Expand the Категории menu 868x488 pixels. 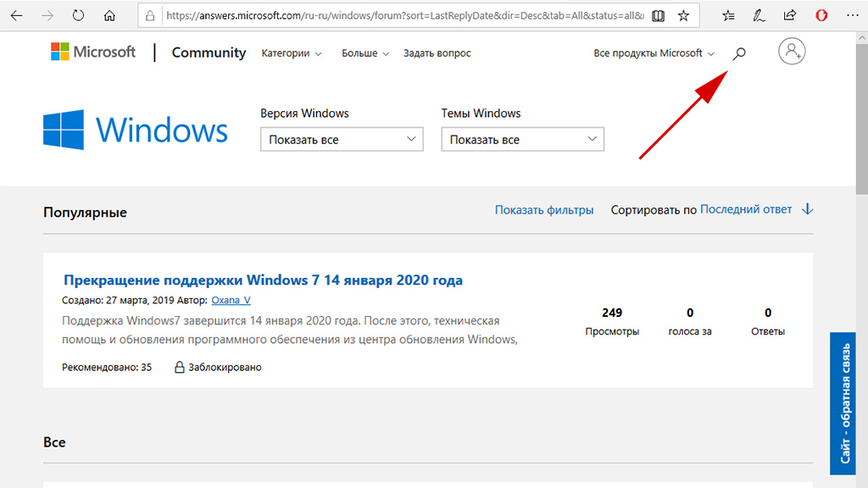(x=292, y=53)
